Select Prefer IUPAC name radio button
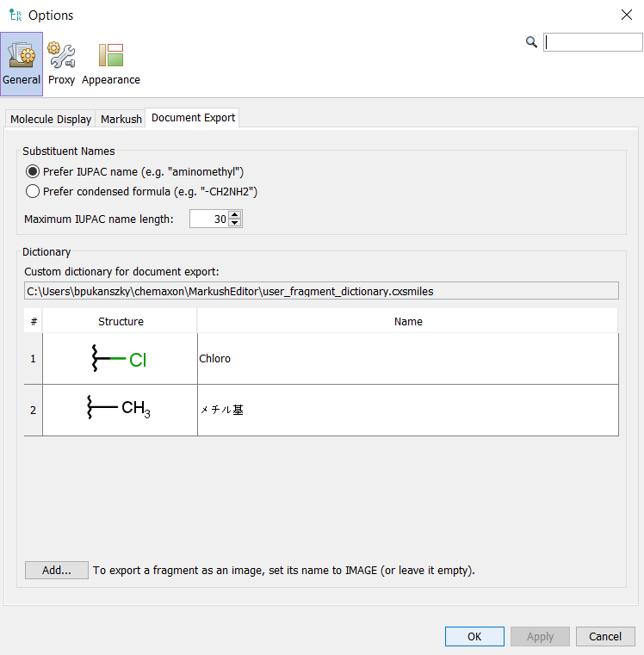This screenshot has height=655, width=644. coord(33,171)
